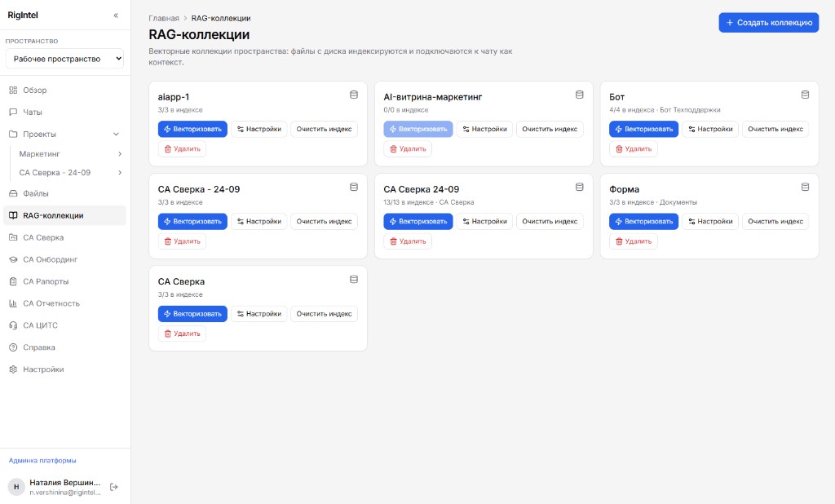This screenshot has height=504, width=835.
Task: Open Настройки on the СА Сверка - 24-09 card
Action: point(258,221)
